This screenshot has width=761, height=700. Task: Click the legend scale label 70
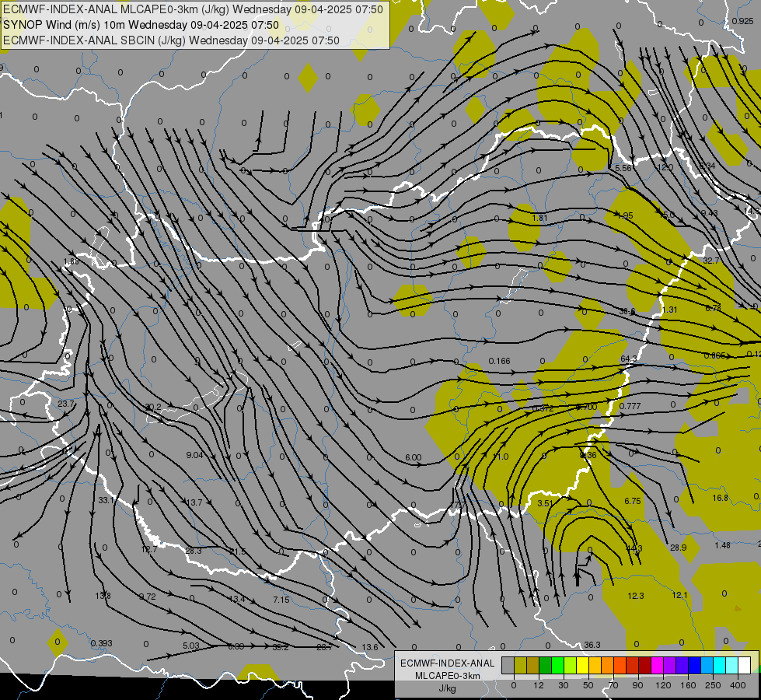613,685
